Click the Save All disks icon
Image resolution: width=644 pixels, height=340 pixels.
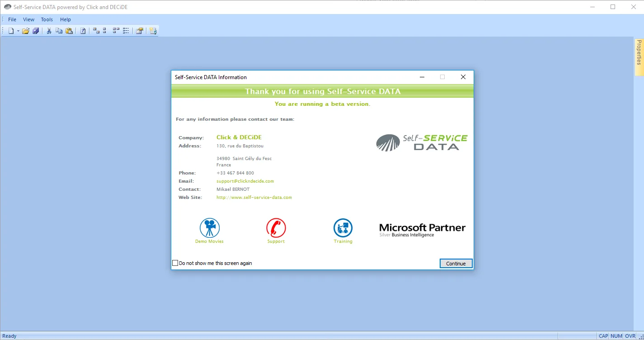[36, 31]
